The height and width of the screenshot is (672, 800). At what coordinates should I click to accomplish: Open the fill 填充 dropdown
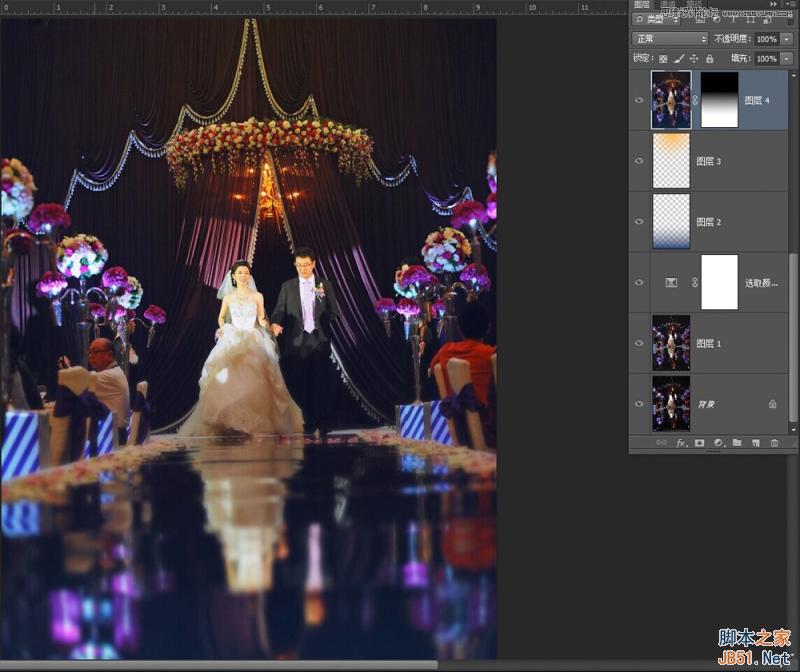tap(784, 58)
